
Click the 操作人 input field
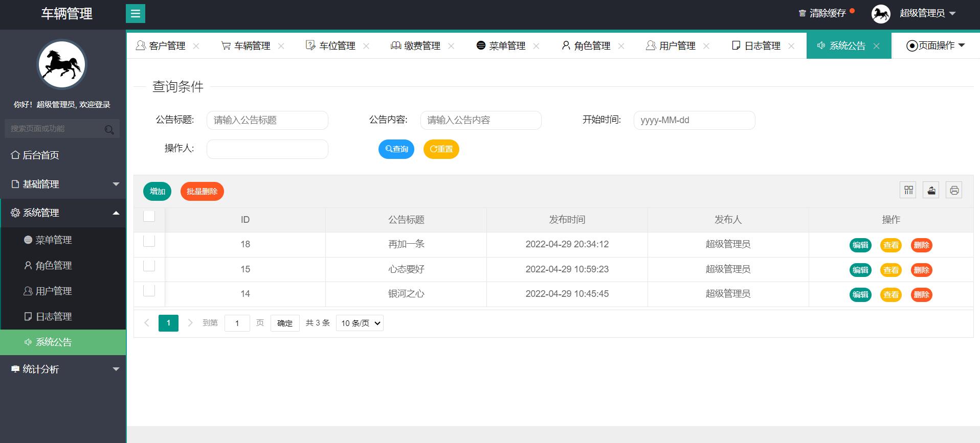tap(268, 149)
